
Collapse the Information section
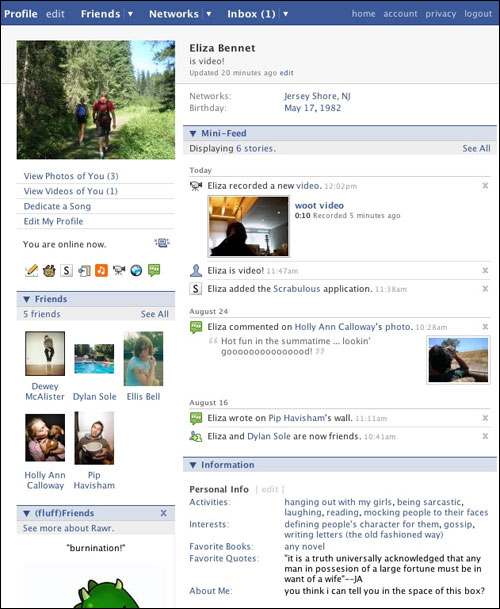[x=193, y=465]
